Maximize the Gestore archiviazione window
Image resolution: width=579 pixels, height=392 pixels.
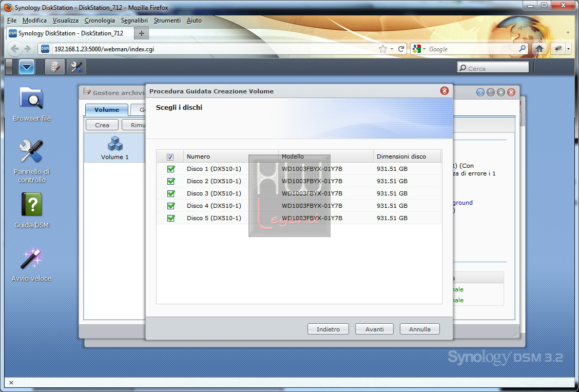click(x=500, y=92)
